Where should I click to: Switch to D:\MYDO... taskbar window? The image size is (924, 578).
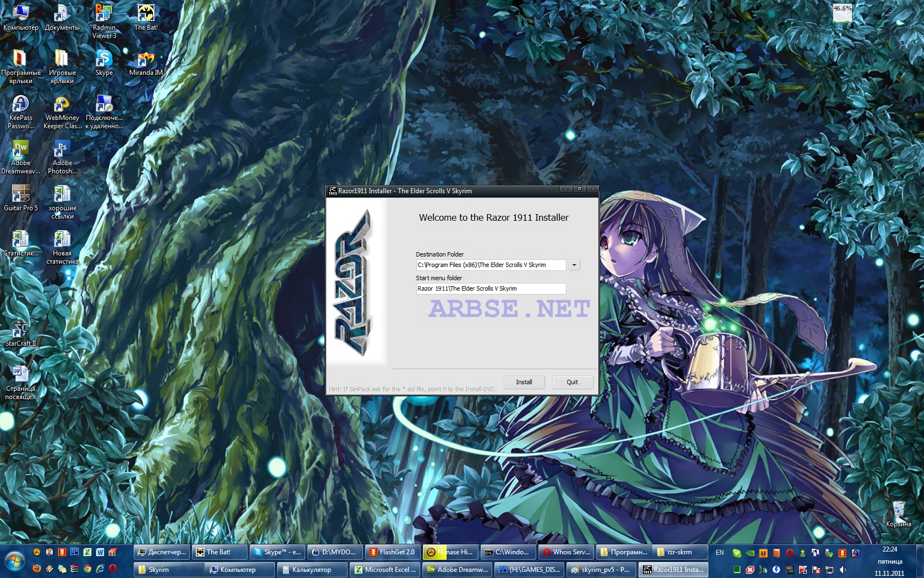334,552
